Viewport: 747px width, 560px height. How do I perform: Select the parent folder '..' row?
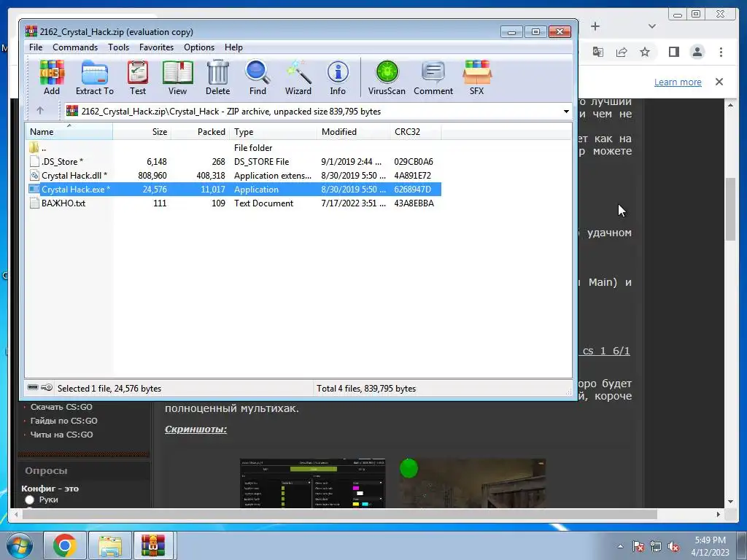tap(233, 147)
